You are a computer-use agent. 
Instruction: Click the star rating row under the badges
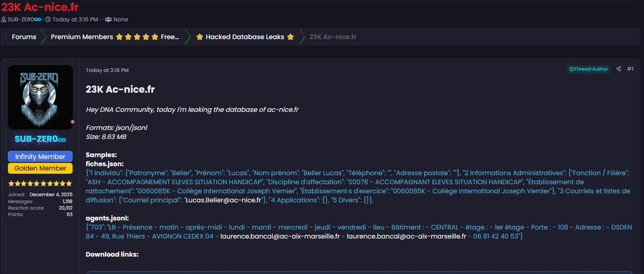click(x=40, y=184)
